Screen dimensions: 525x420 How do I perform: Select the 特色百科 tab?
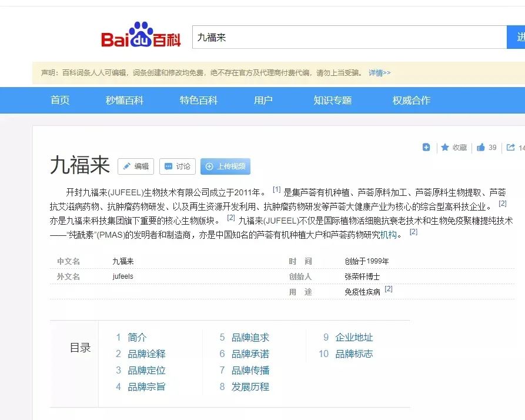click(x=199, y=100)
